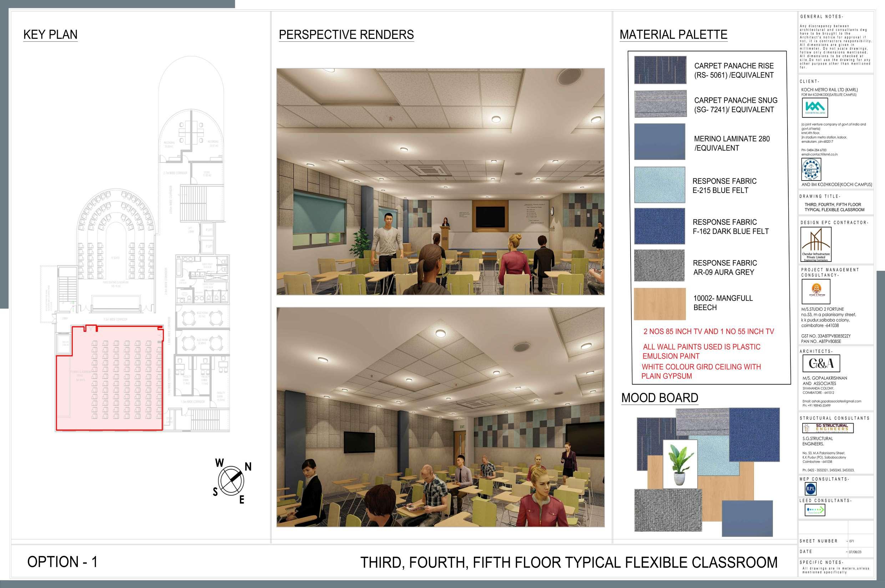Click the SPECIFIC NOTES- heading
This screenshot has height=588, width=885.
pos(821,562)
